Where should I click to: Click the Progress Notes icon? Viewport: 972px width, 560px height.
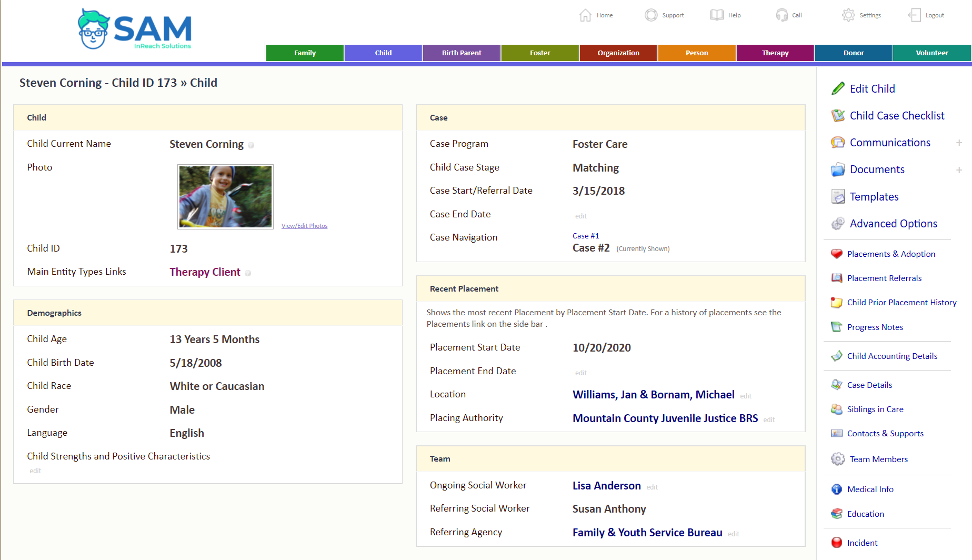837,327
